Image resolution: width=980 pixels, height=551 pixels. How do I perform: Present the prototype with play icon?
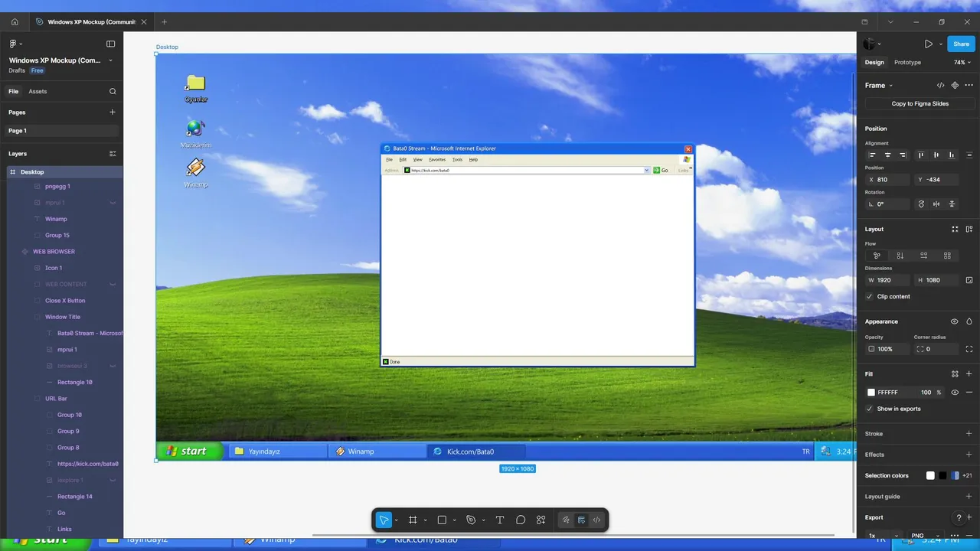coord(929,44)
